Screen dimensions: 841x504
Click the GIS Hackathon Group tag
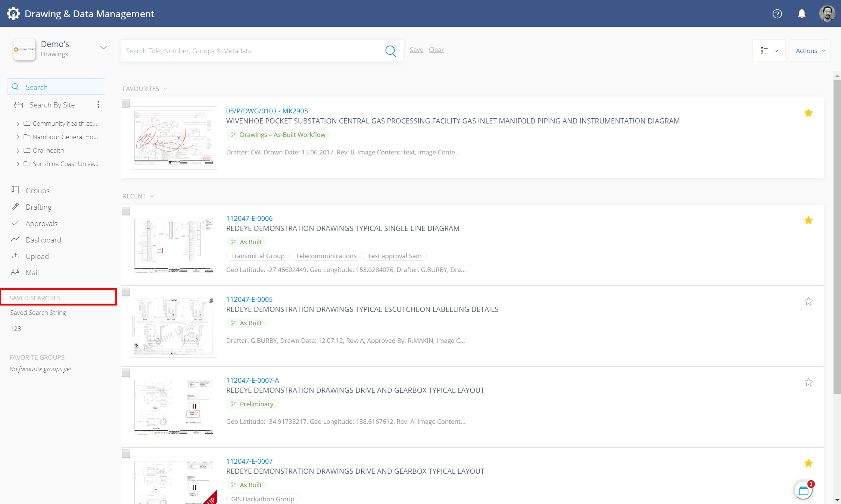pyautogui.click(x=262, y=499)
